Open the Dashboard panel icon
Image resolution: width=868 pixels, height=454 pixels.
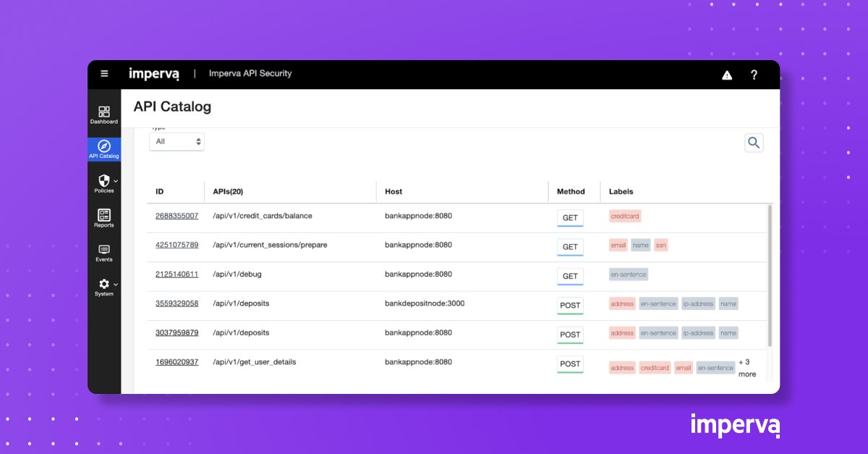pos(103,110)
